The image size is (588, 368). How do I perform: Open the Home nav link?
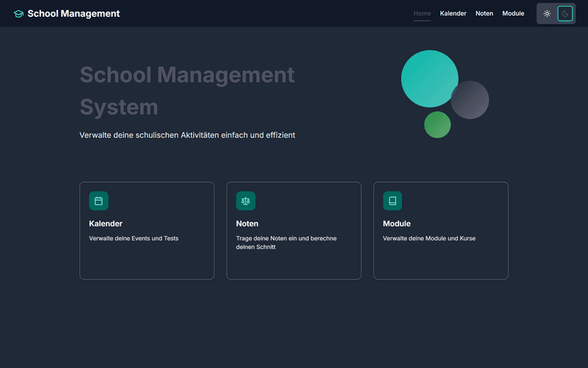point(422,13)
